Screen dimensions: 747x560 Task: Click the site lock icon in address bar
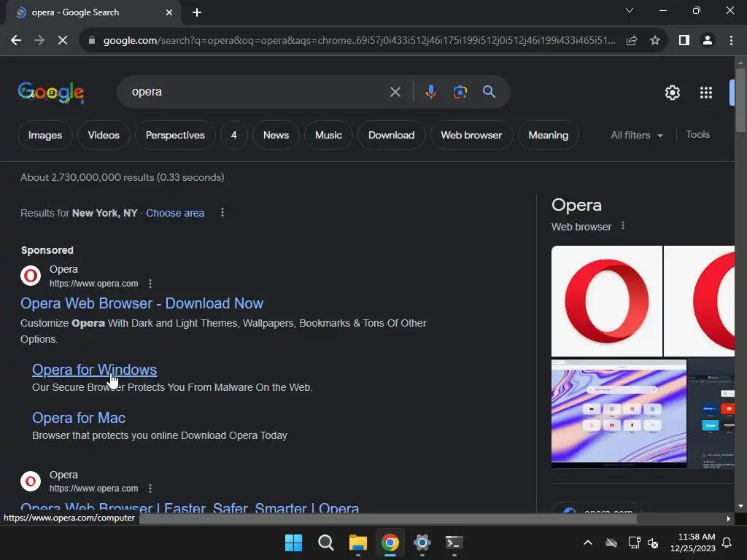(92, 41)
